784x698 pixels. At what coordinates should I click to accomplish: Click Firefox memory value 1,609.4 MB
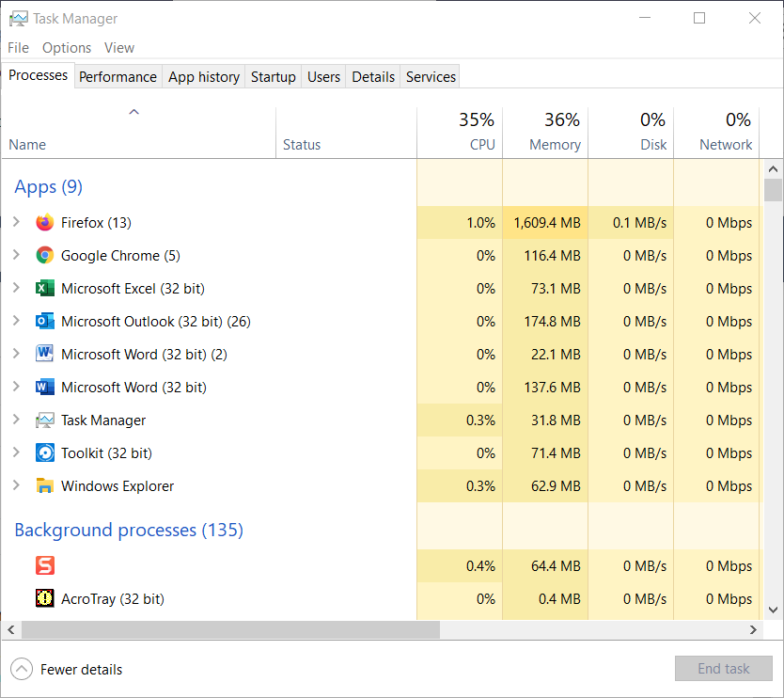click(x=547, y=222)
